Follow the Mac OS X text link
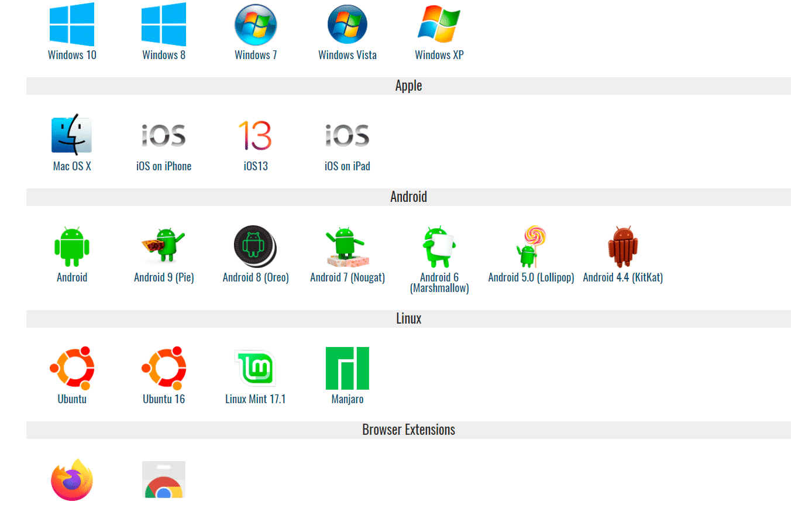The height and width of the screenshot is (505, 812). tap(72, 166)
